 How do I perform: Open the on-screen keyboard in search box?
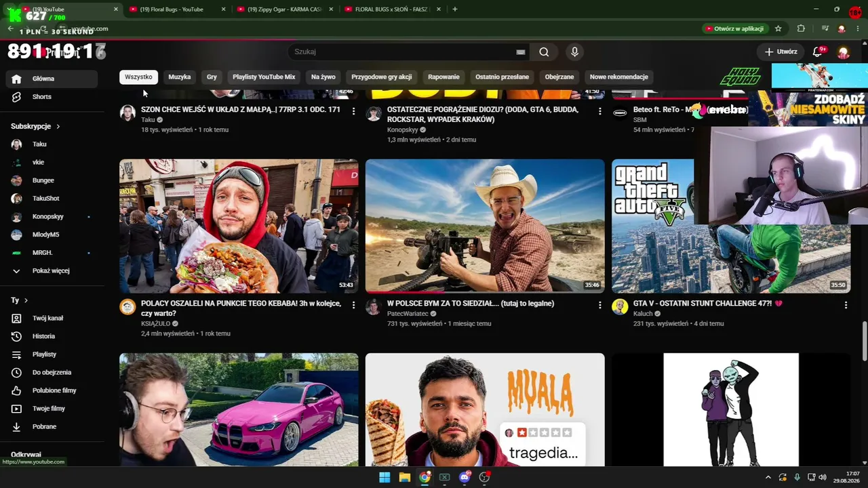click(521, 52)
